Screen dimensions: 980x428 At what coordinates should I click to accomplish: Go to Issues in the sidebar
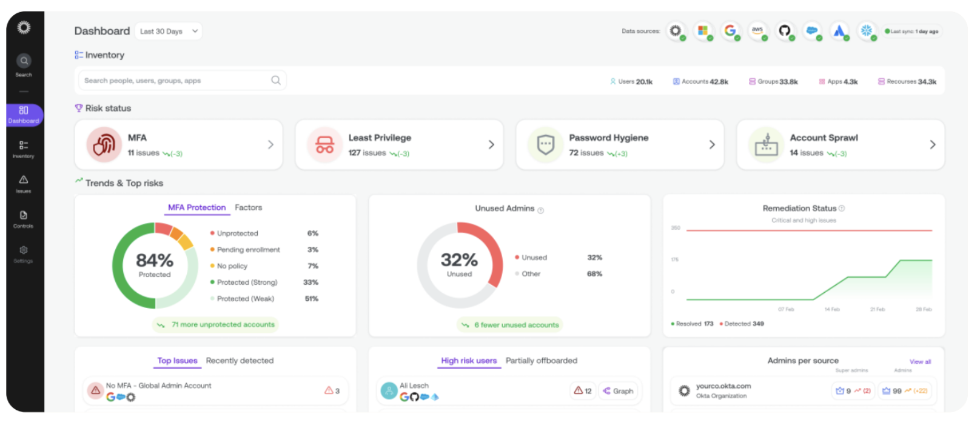click(24, 183)
